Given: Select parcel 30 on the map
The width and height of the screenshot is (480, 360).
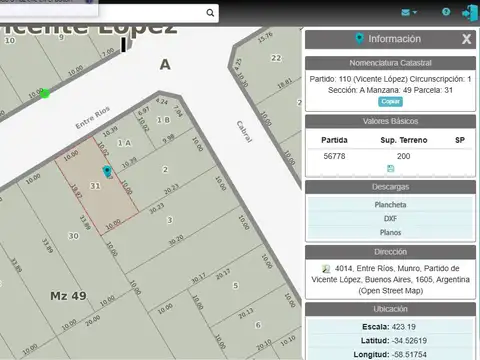Looking at the screenshot, I should point(74,236).
